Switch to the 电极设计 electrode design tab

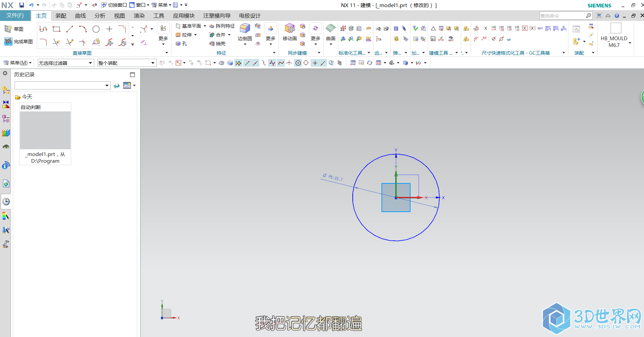tap(250, 16)
